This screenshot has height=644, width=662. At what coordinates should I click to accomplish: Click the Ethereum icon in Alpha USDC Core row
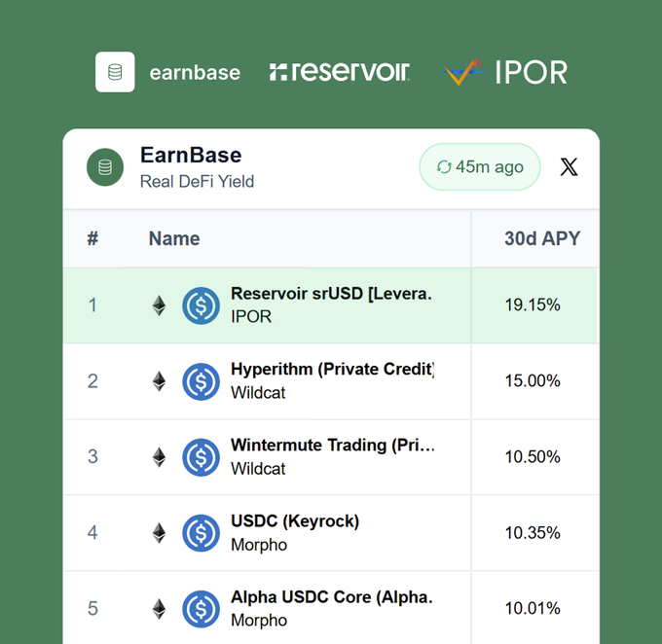tap(159, 609)
